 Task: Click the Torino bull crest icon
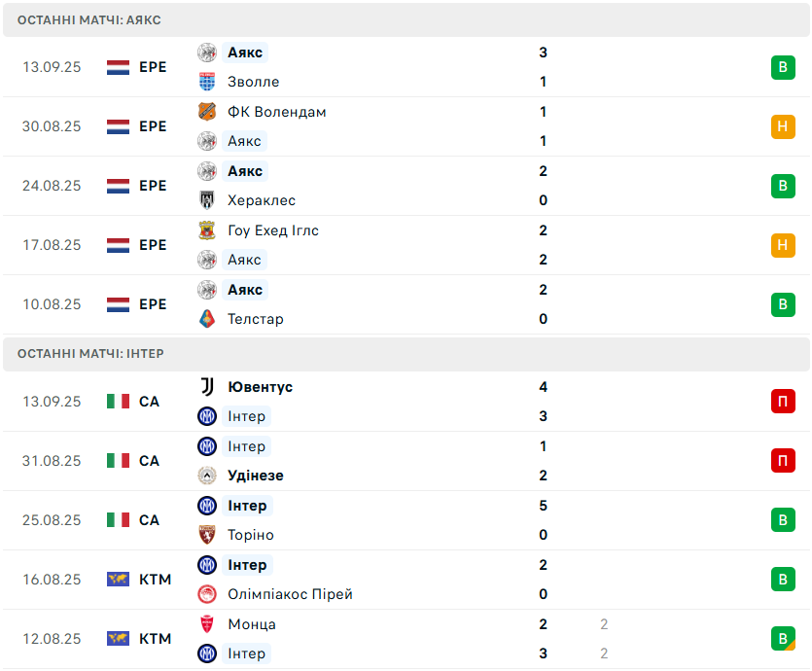[207, 535]
